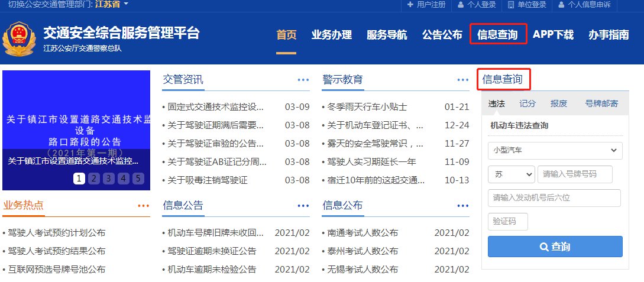
Task: Open more 警示教育 via the dots icon
Action: 463,80
